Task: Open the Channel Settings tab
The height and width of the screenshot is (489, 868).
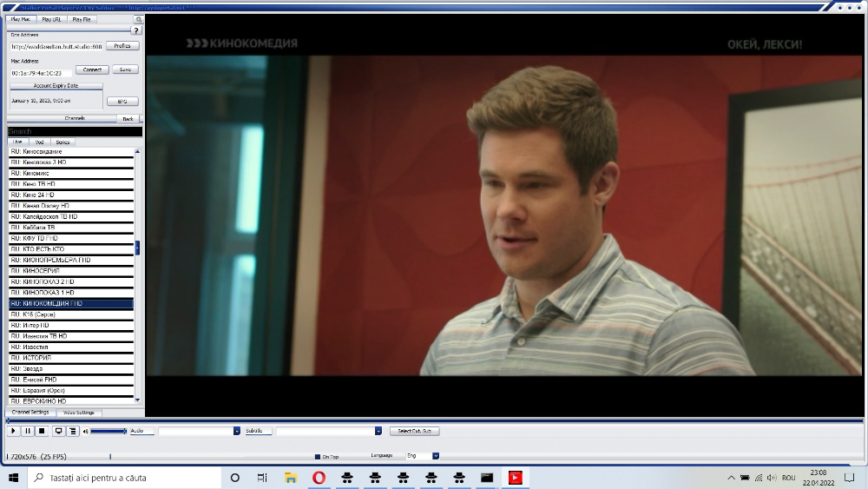Action: tap(30, 413)
